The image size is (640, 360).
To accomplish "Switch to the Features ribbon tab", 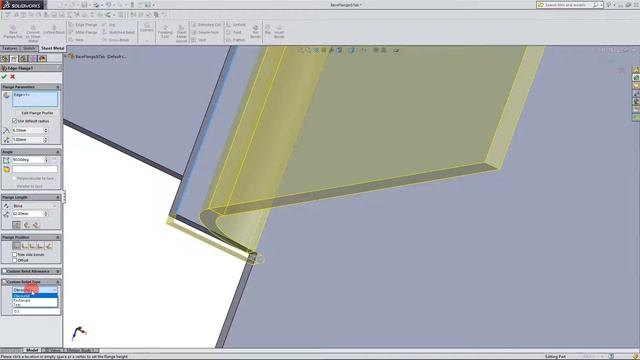I will tap(10, 48).
